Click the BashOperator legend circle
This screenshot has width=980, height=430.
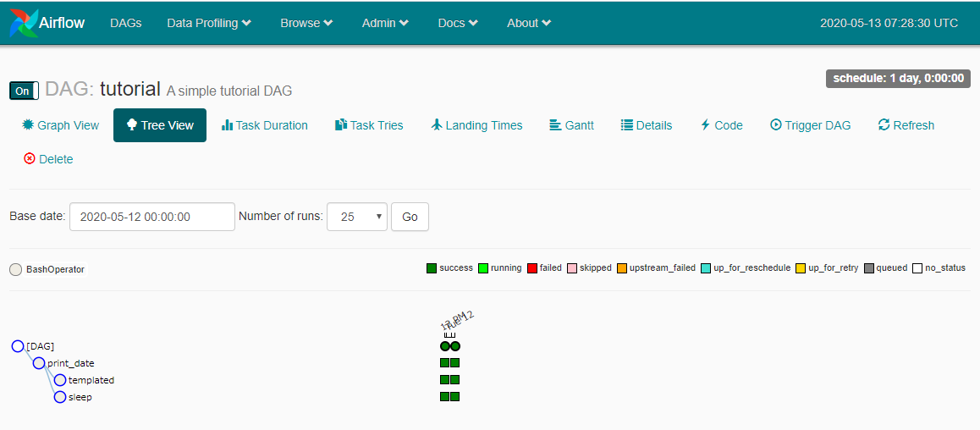16,270
